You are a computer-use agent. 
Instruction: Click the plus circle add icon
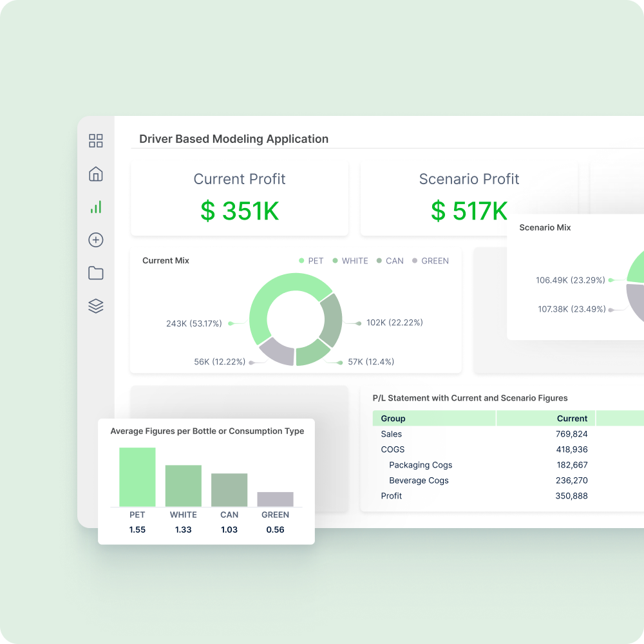pos(96,240)
